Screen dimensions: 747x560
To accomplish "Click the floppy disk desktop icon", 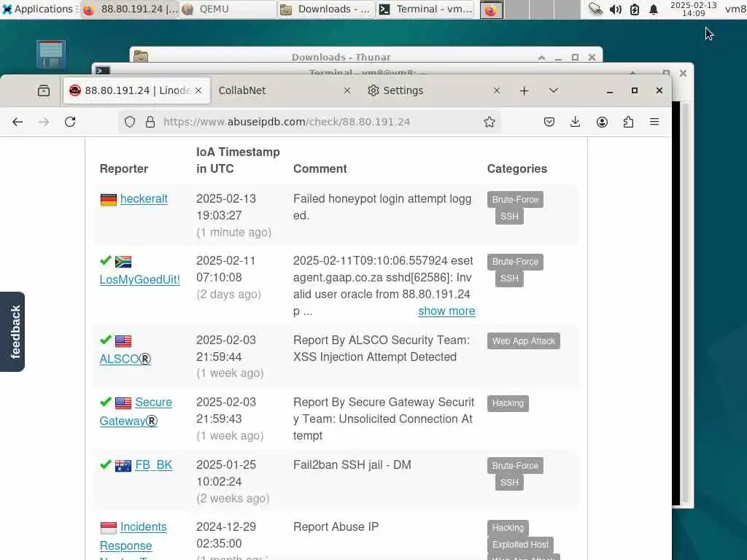I will [x=51, y=54].
